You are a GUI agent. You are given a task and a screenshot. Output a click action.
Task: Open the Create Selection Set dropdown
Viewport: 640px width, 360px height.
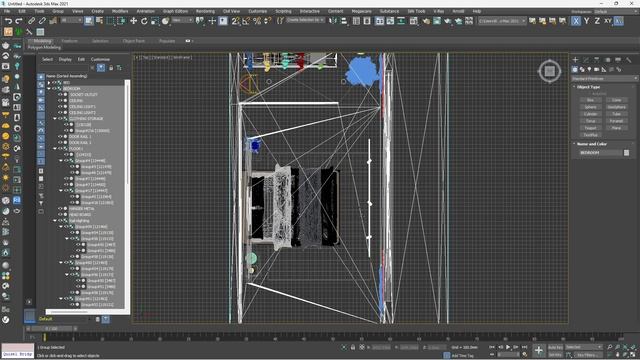[305, 20]
